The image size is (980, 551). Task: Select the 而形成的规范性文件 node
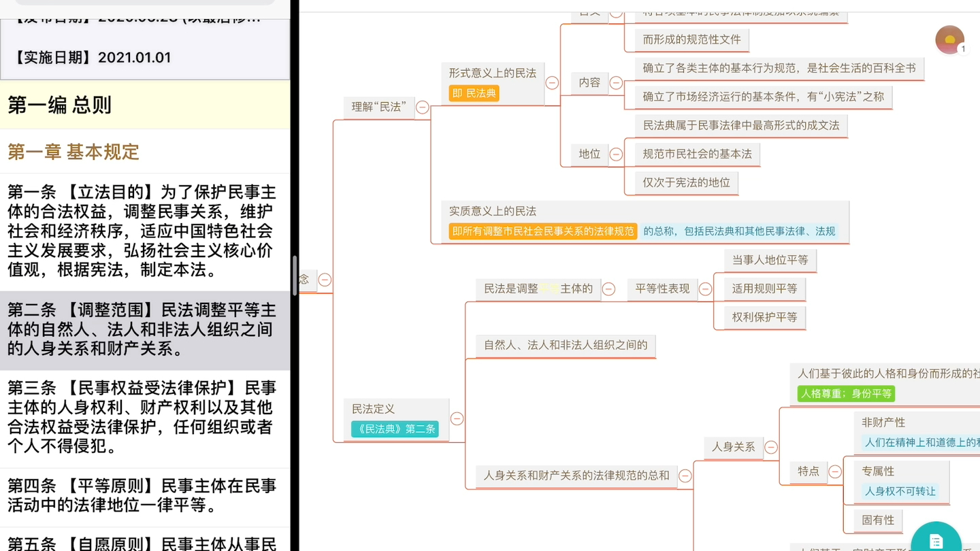click(x=691, y=39)
